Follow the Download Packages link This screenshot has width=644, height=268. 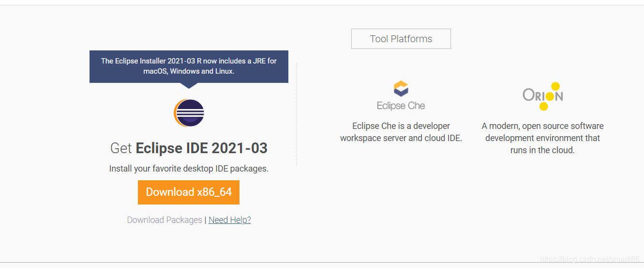[x=165, y=220]
